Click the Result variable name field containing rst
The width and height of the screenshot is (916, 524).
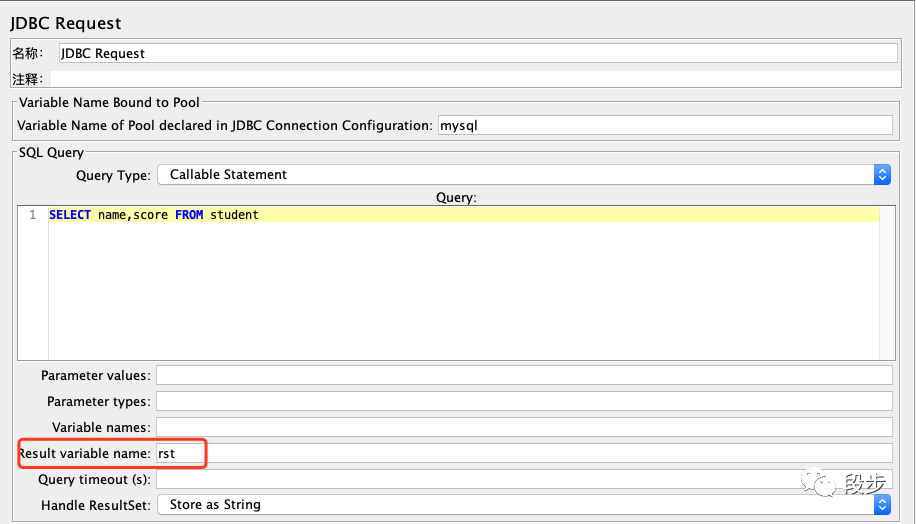point(524,453)
